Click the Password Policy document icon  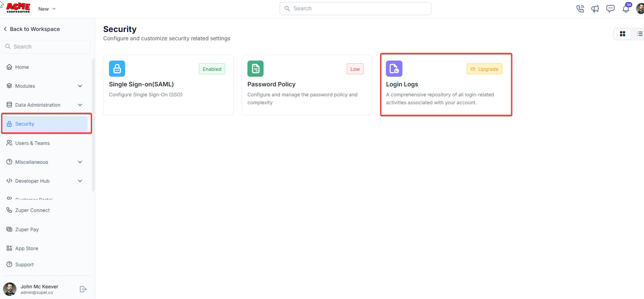click(255, 68)
